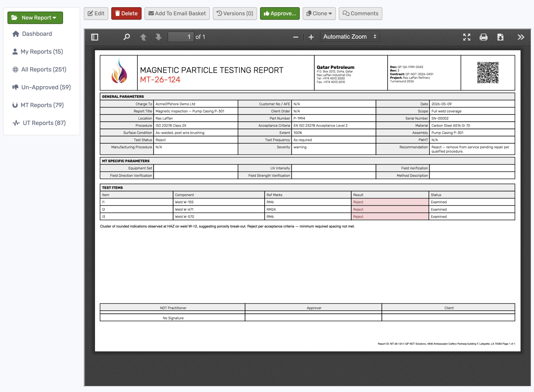Open the Dashboard page
The height and width of the screenshot is (392, 534).
pos(32,34)
